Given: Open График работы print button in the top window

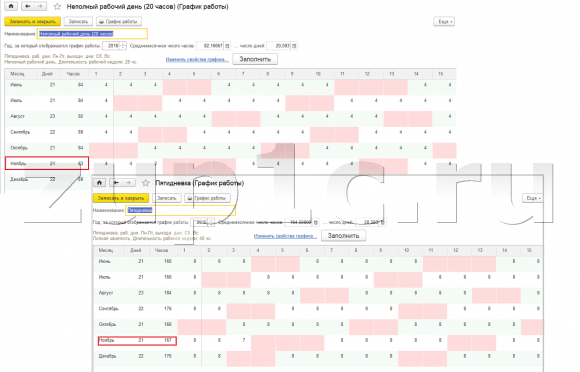Looking at the screenshot, I should [119, 21].
